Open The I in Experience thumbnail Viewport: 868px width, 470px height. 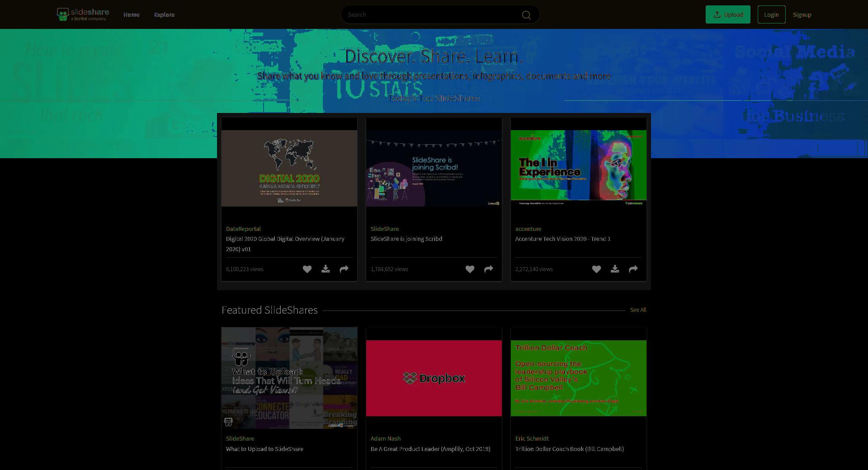pos(579,168)
